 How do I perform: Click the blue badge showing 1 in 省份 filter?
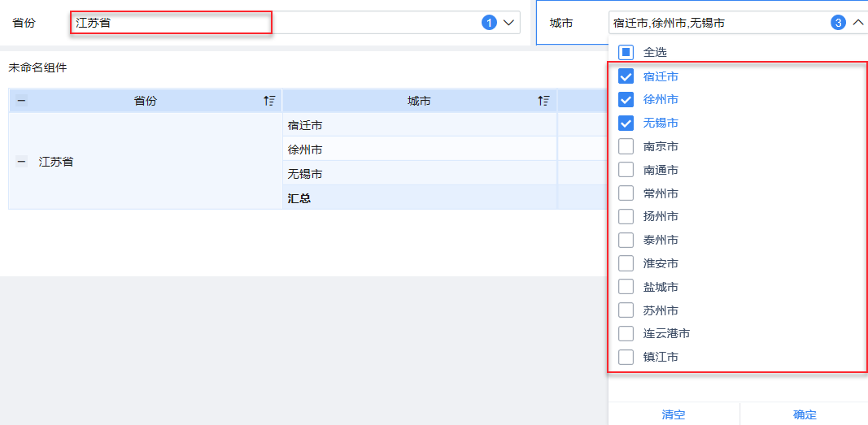click(489, 23)
